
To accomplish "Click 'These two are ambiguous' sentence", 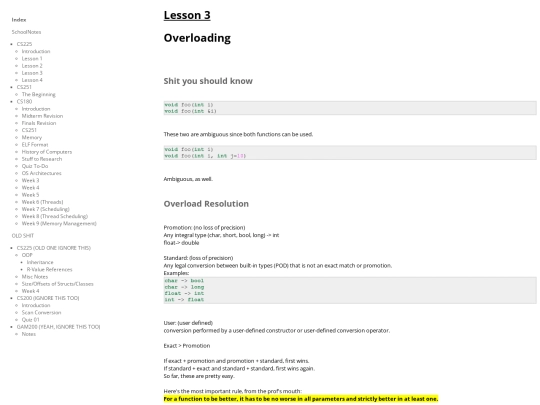I will (238, 134).
